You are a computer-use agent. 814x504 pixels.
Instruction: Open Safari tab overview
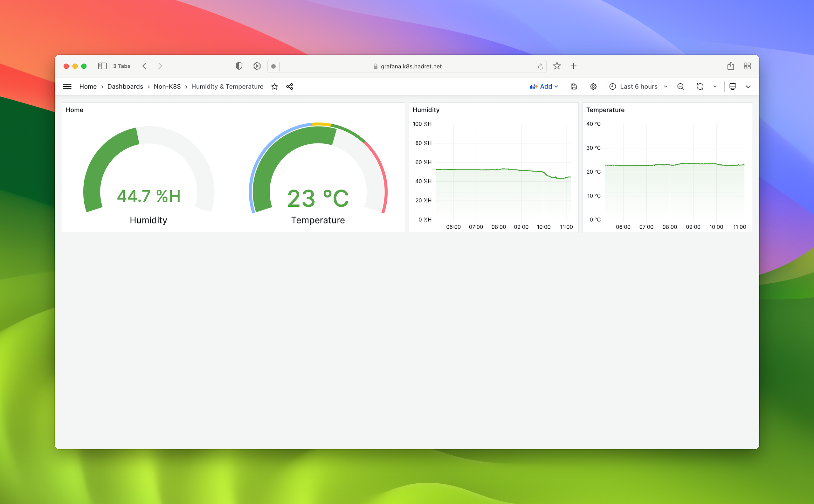pos(747,66)
